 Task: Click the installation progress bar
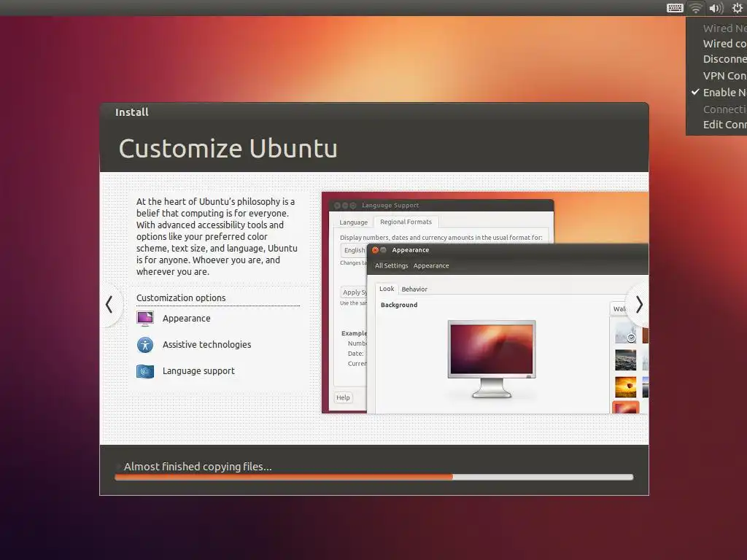pyautogui.click(x=374, y=477)
